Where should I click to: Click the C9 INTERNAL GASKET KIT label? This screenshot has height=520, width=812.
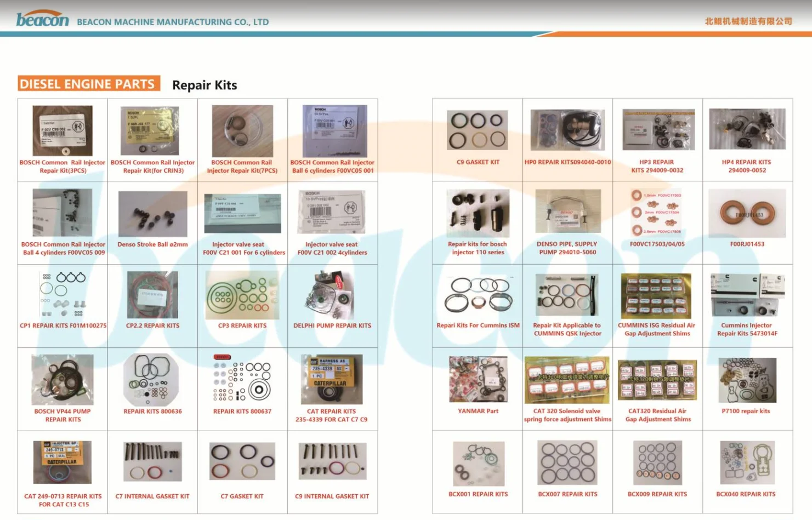[332, 496]
